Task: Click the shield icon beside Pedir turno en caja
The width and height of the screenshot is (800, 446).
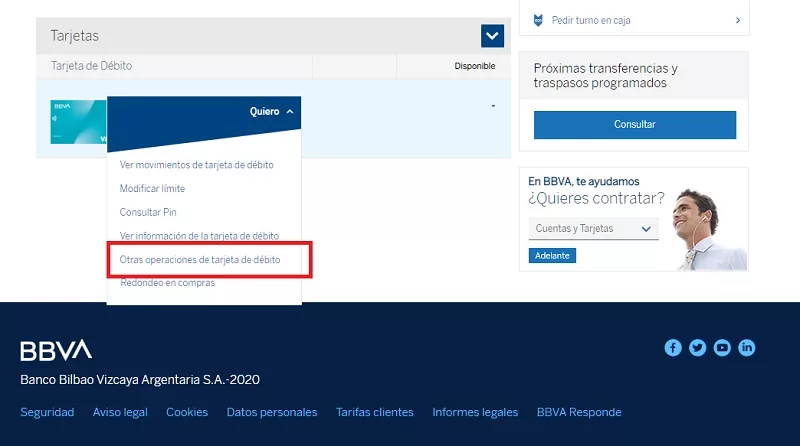Action: click(x=538, y=20)
